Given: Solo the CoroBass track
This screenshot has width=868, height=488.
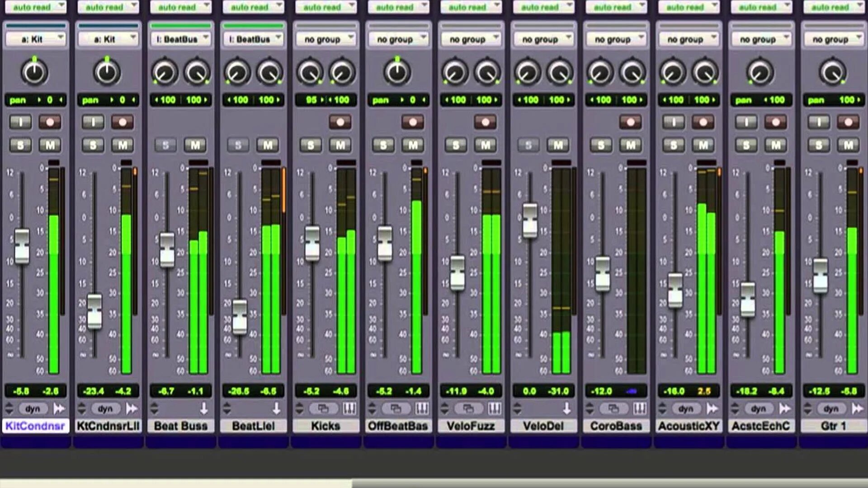Looking at the screenshot, I should (x=601, y=145).
